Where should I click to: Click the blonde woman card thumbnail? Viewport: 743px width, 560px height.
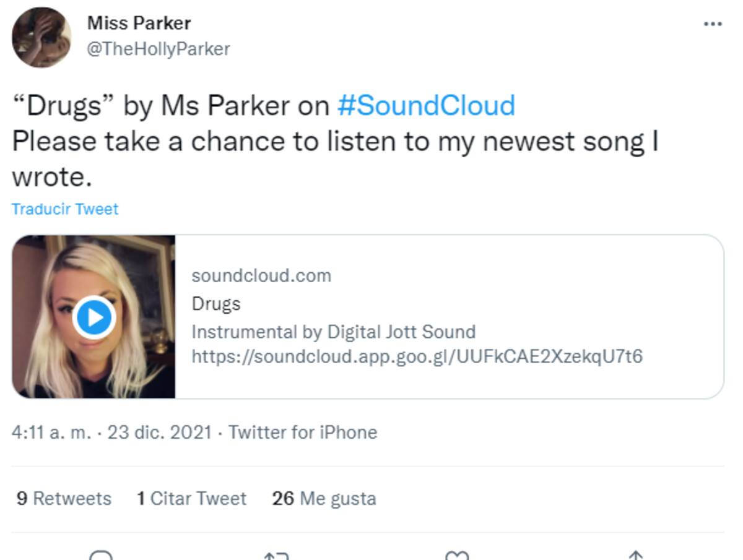coord(93,316)
